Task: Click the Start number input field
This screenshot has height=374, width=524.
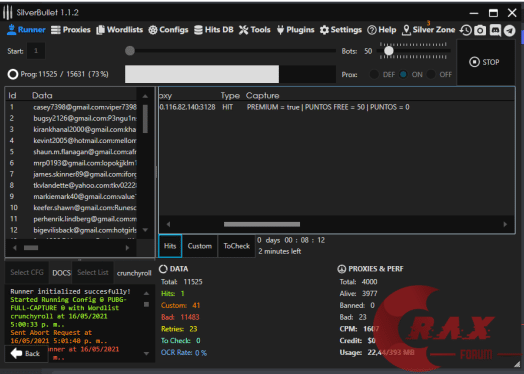Action: pyautogui.click(x=36, y=51)
